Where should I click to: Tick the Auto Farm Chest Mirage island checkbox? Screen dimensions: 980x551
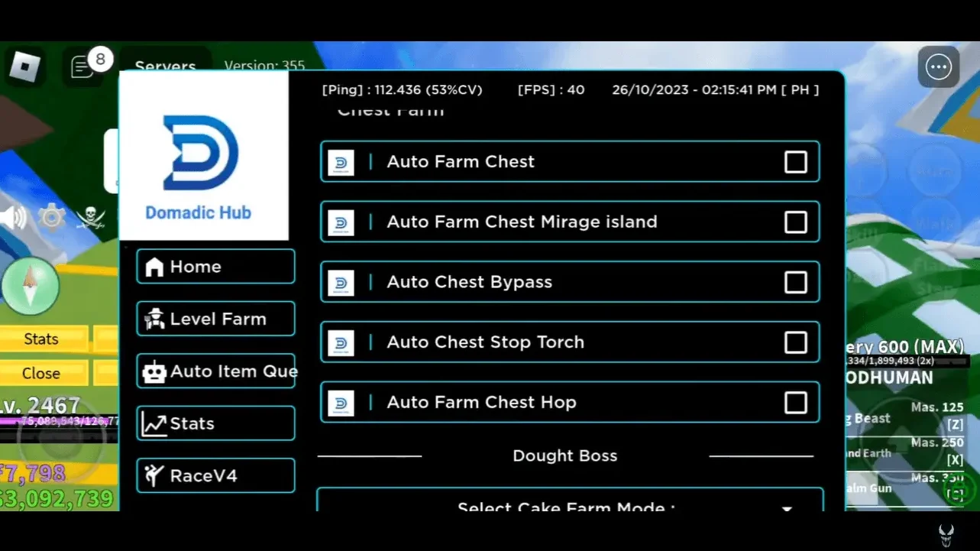[795, 222]
